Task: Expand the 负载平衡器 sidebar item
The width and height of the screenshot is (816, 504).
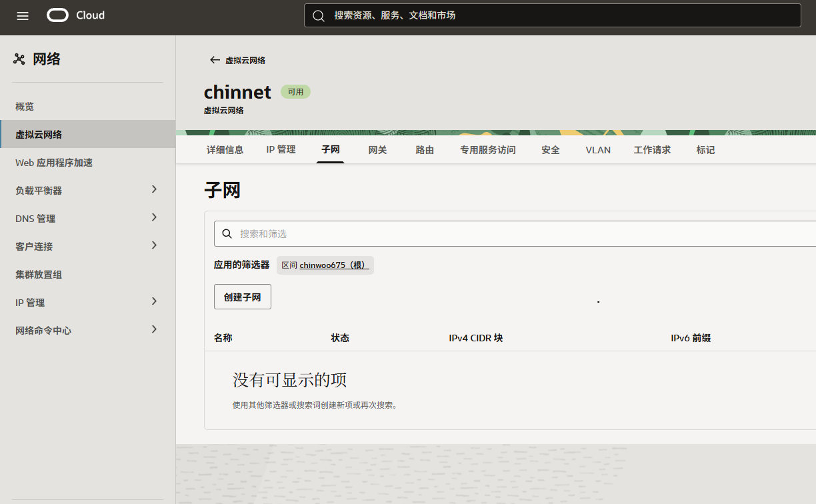Action: [x=154, y=189]
